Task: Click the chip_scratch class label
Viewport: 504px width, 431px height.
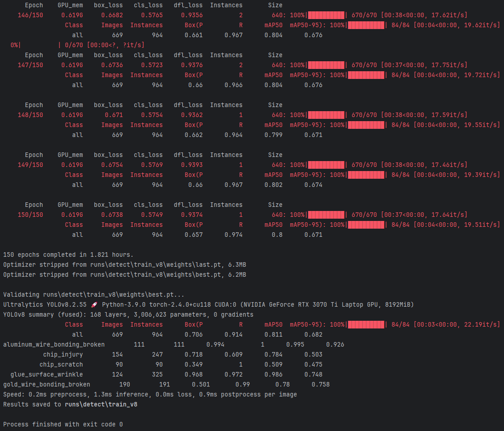Action: 61,365
